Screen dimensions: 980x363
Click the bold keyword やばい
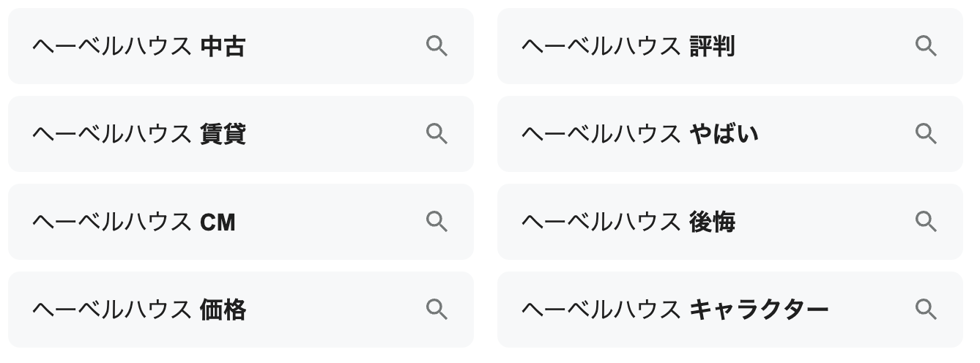(724, 135)
